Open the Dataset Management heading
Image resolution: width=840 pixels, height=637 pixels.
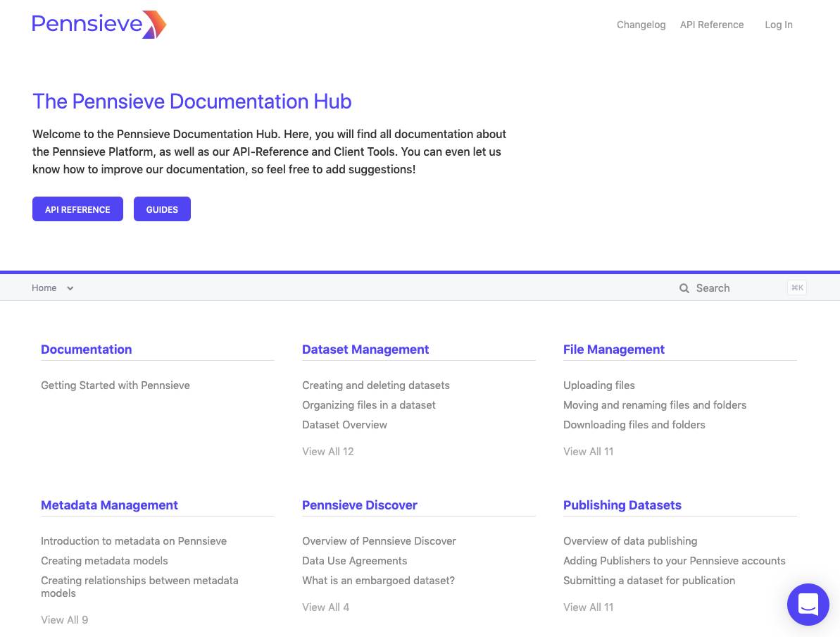tap(365, 350)
